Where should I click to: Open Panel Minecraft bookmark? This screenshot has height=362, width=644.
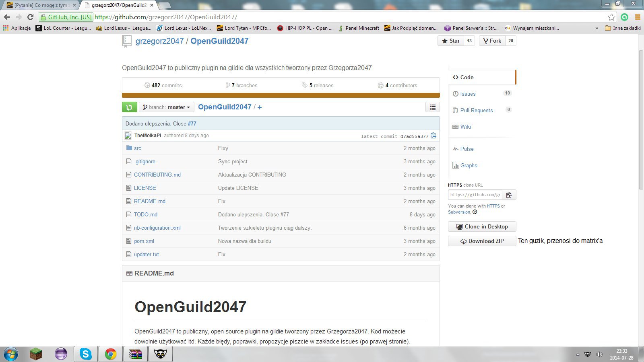point(359,28)
